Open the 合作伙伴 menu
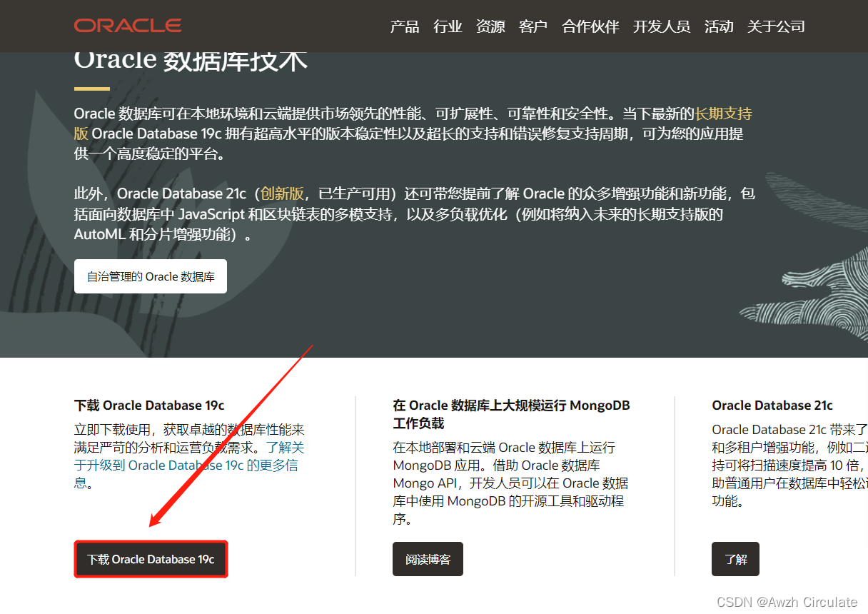 pyautogui.click(x=590, y=26)
